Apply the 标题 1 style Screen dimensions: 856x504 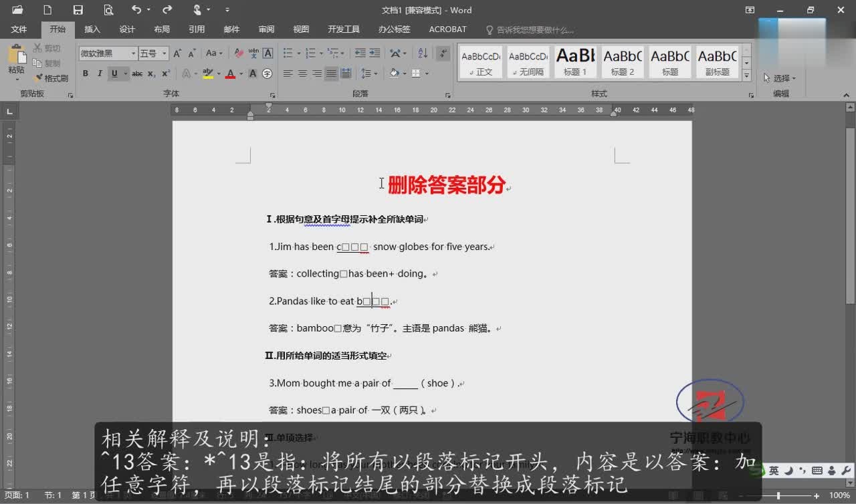click(x=575, y=62)
